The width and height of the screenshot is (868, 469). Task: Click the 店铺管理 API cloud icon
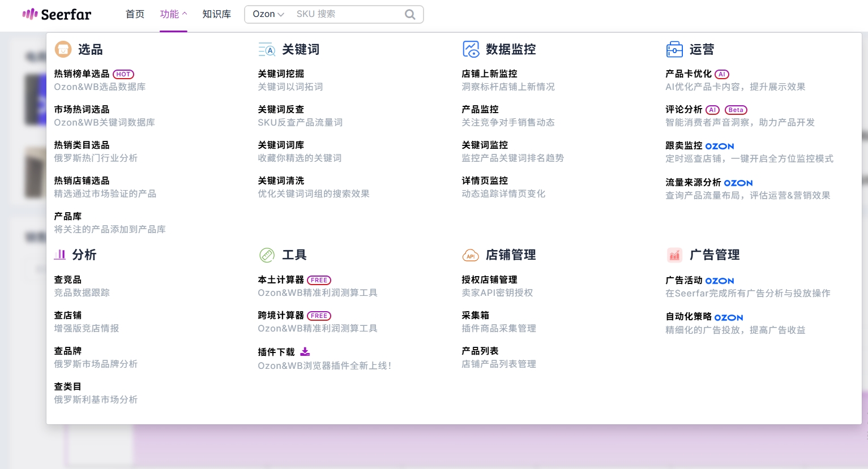pyautogui.click(x=471, y=256)
